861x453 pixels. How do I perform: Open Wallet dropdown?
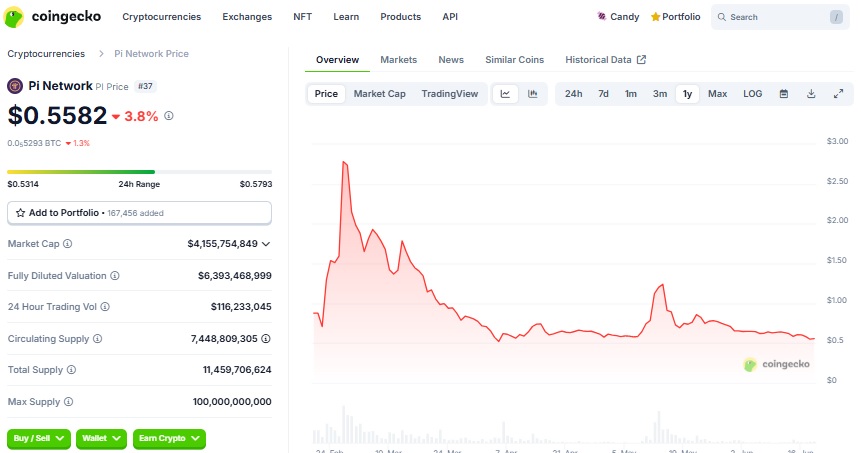tap(102, 438)
